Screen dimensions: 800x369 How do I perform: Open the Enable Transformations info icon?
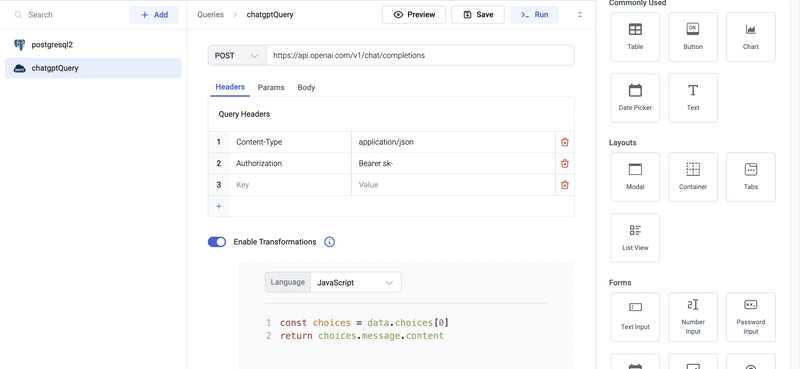coord(330,242)
